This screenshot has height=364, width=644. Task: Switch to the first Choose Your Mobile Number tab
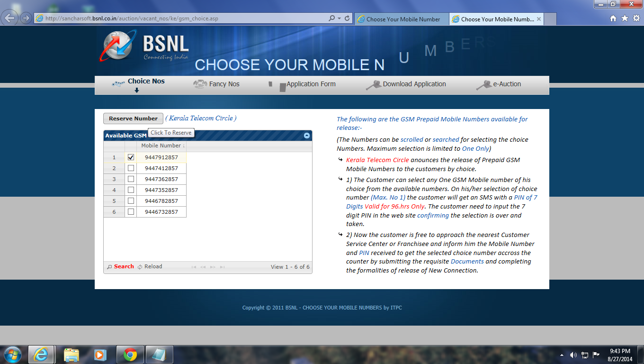click(401, 19)
